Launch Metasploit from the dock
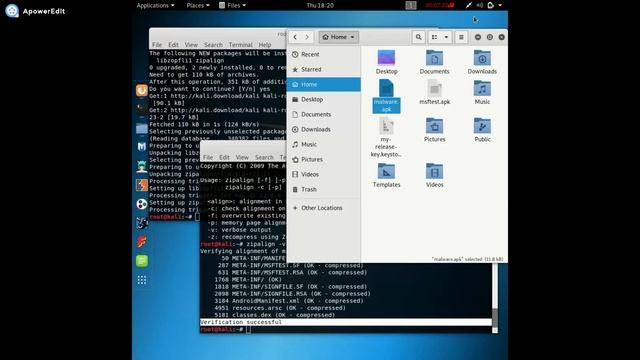The width and height of the screenshot is (640, 360). (142, 147)
